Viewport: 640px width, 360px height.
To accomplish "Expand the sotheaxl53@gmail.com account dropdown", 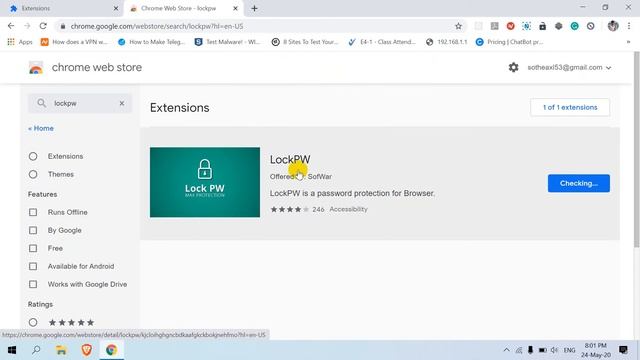I will [x=569, y=67].
